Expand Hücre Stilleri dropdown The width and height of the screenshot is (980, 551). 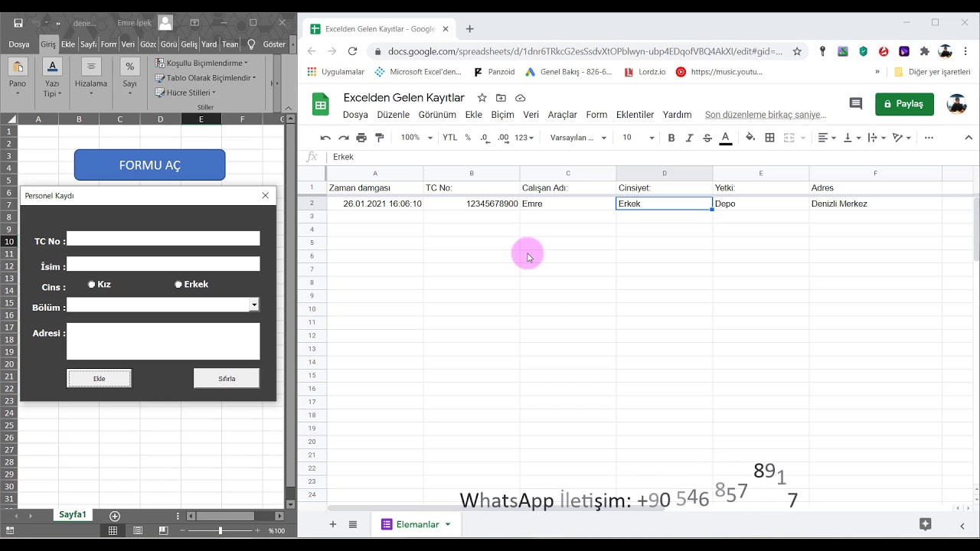click(x=214, y=93)
